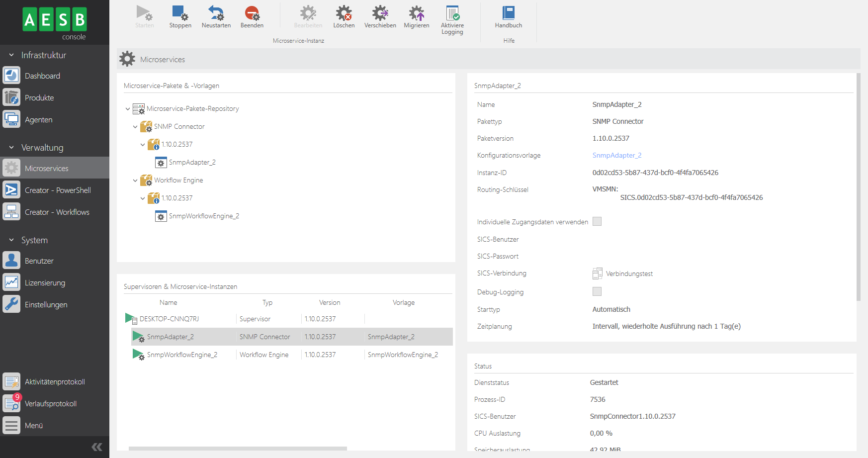Collapse the sidebar with the double-arrow icon
This screenshot has width=868, height=458.
(97, 447)
